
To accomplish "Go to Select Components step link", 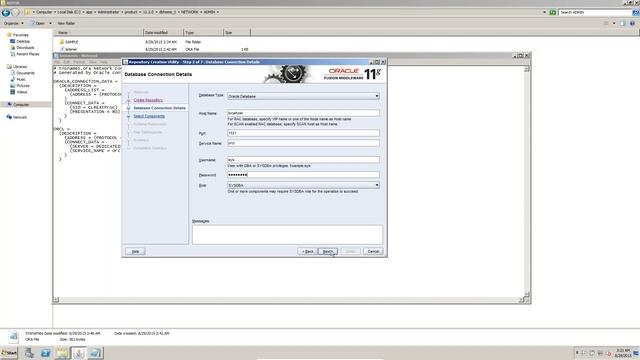I will click(x=149, y=116).
